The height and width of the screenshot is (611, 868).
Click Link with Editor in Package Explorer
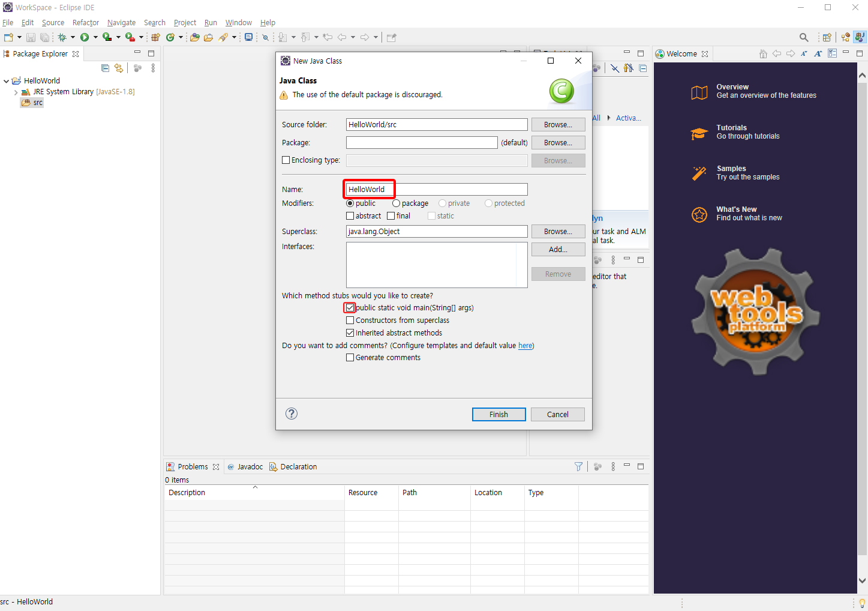(119, 68)
